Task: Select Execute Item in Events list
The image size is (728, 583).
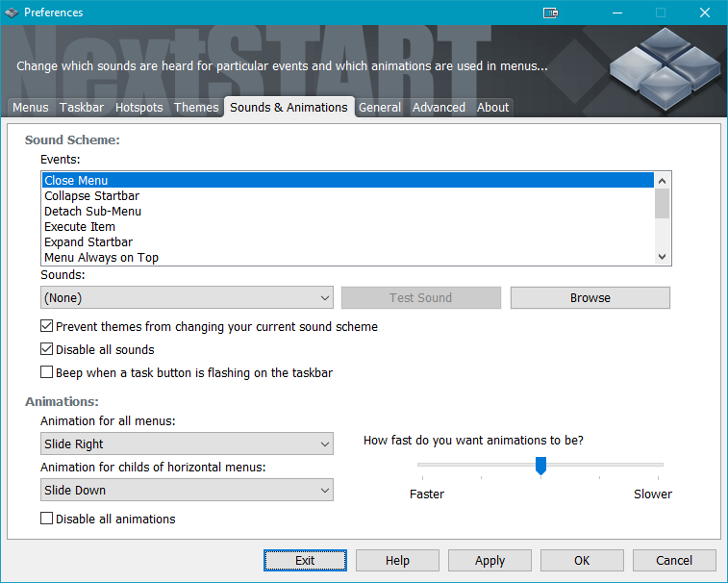Action: tap(80, 226)
